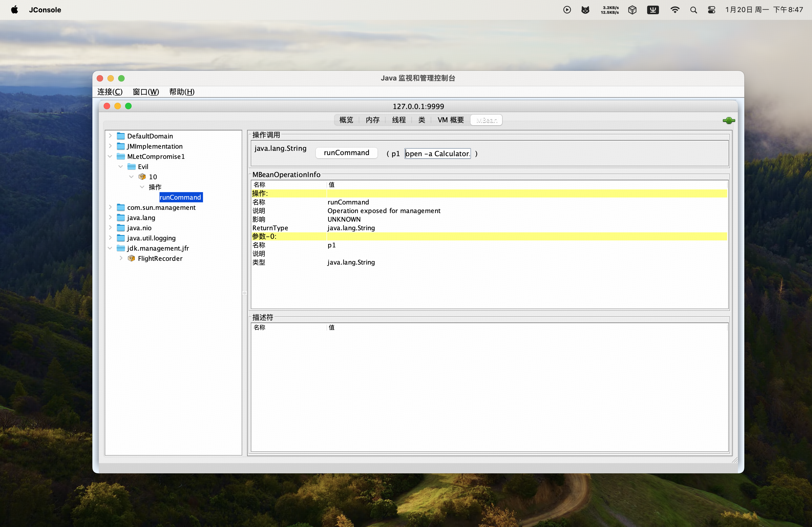Collapse the MLetCompromise1 domain node

[110, 156]
